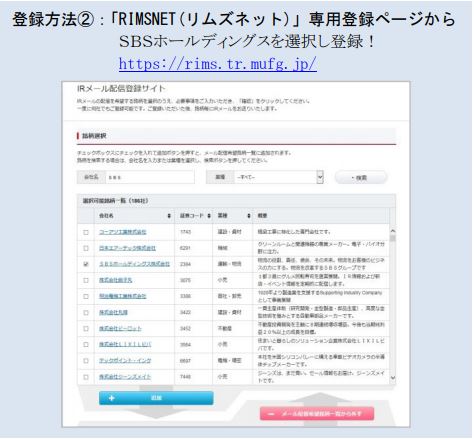Tick the checkbox for チェックポイント・インク row
Screen dimensions: 474x439
click(x=86, y=361)
